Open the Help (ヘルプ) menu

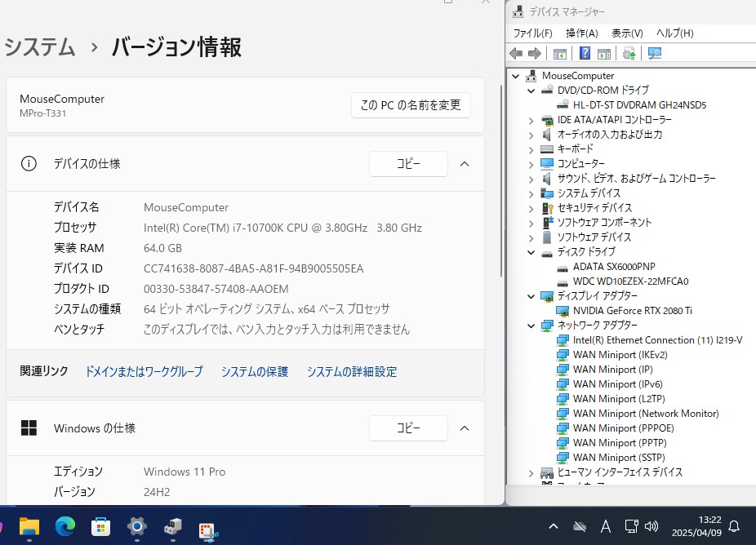674,33
